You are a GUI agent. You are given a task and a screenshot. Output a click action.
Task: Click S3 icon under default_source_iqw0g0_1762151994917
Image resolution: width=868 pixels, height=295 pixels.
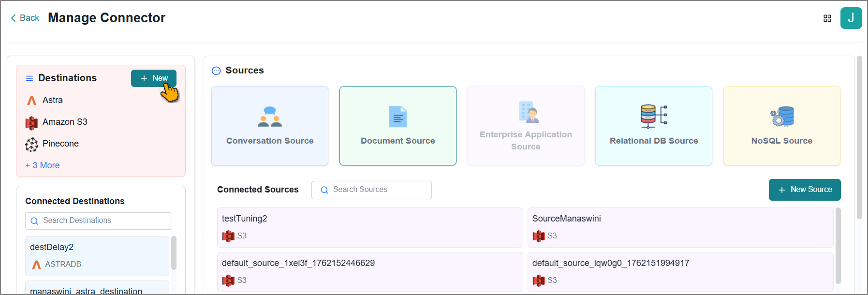coord(539,280)
